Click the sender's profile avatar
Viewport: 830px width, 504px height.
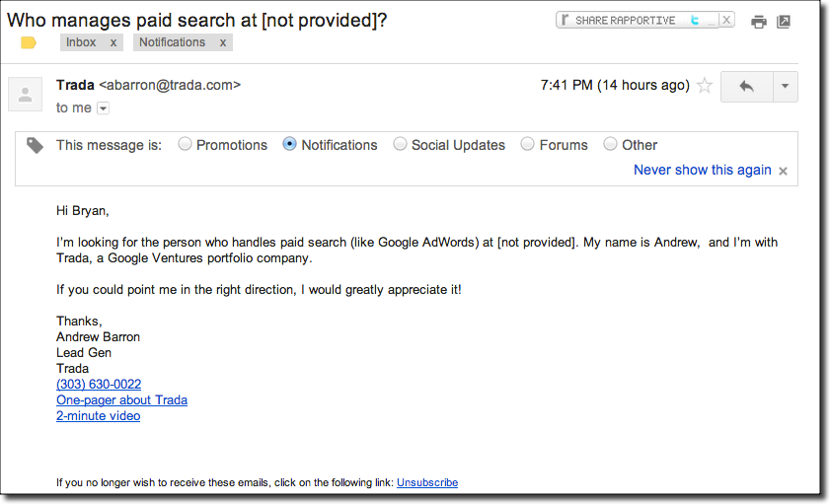25,95
